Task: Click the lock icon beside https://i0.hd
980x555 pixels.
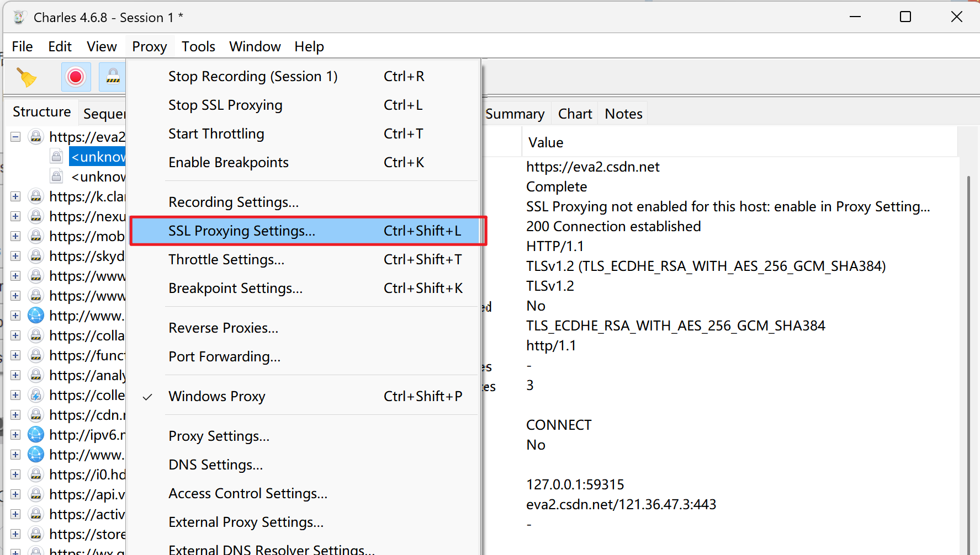Action: click(36, 474)
